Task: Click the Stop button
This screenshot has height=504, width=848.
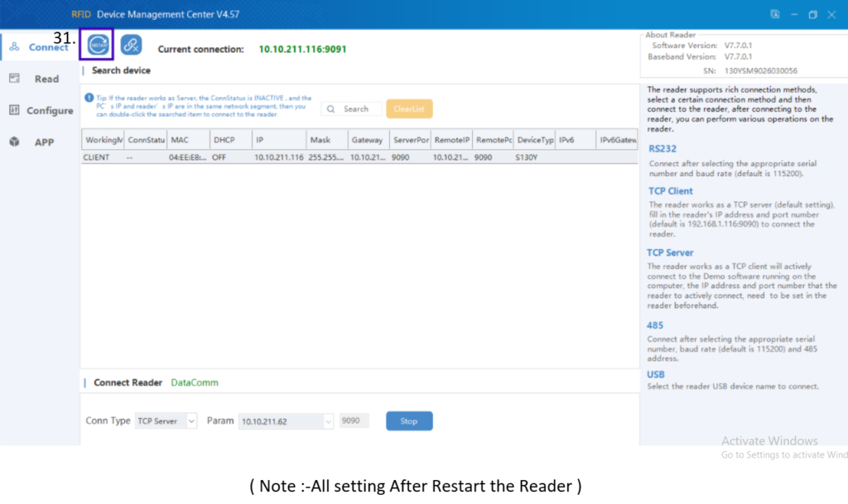Action: tap(409, 420)
